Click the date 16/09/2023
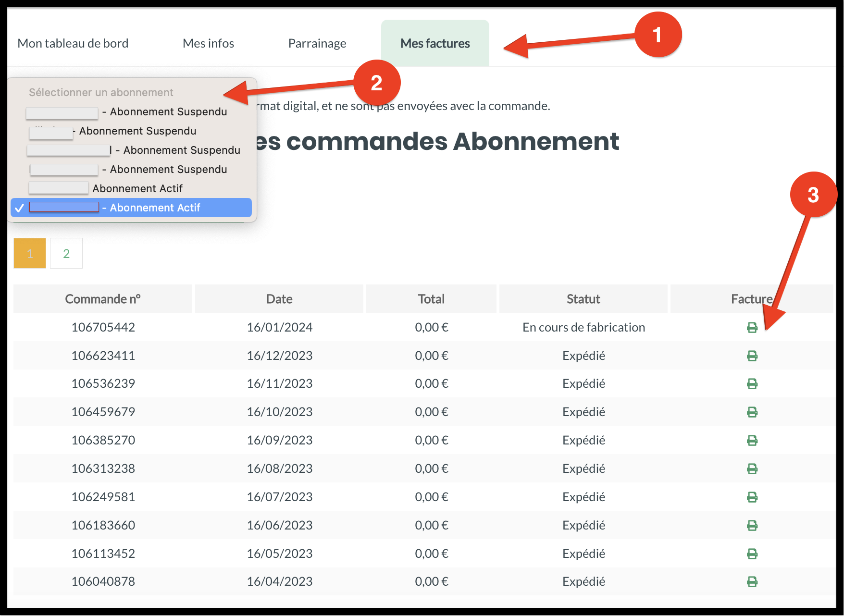 tap(280, 440)
